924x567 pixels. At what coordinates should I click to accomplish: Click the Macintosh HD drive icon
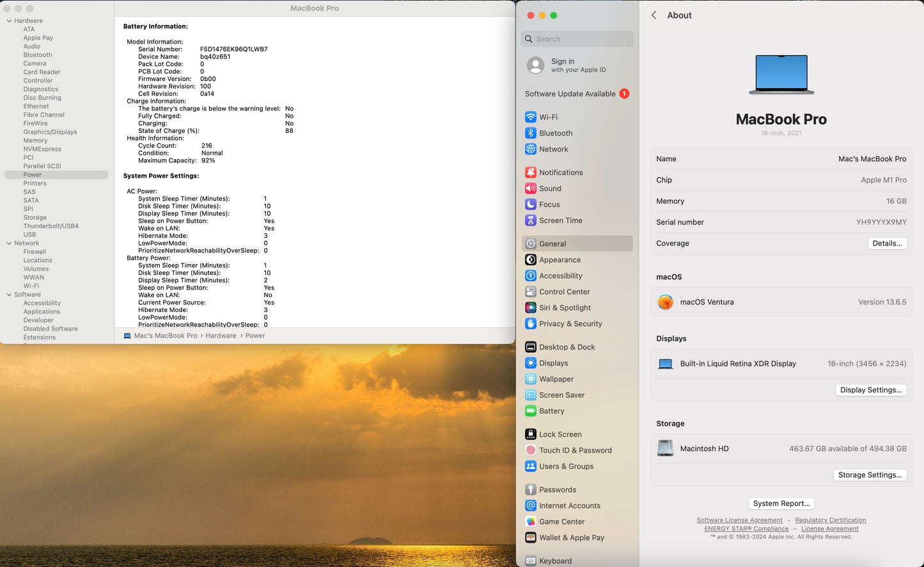(x=665, y=448)
